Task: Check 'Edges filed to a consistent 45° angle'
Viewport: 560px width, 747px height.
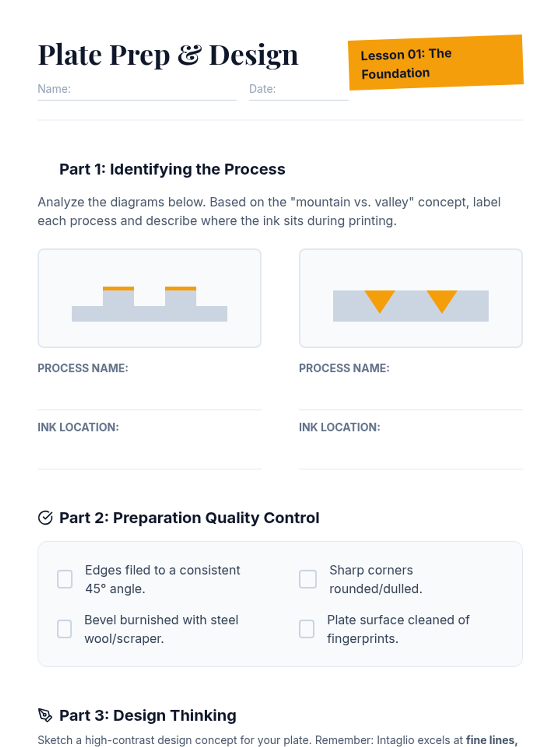Action: (65, 579)
